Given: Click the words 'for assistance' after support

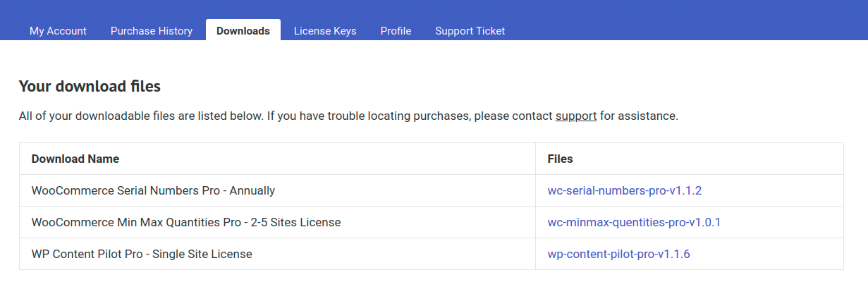Looking at the screenshot, I should click(639, 116).
